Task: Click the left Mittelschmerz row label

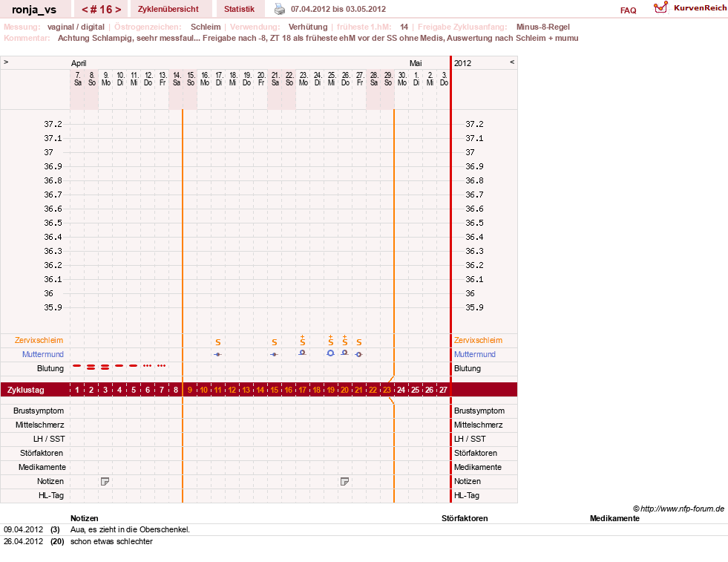Action: (x=39, y=425)
